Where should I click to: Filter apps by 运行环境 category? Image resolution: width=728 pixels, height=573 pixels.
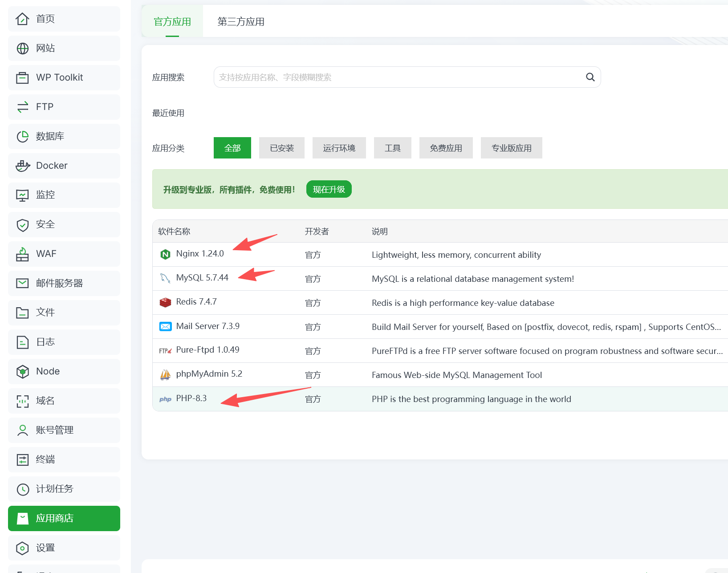pos(339,148)
